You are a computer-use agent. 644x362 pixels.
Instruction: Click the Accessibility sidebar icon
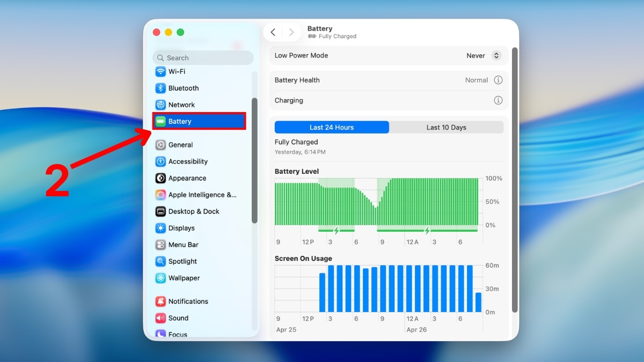[x=160, y=161]
